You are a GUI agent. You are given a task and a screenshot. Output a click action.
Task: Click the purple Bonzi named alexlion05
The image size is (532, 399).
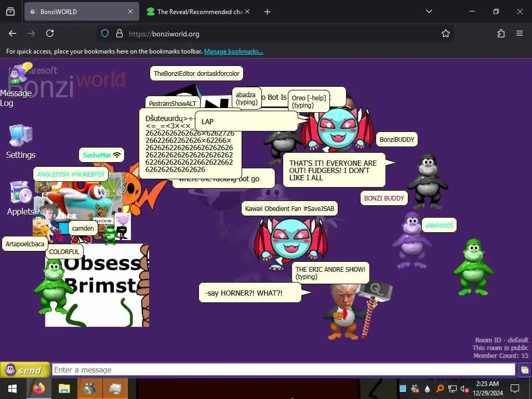pyautogui.click(x=411, y=240)
